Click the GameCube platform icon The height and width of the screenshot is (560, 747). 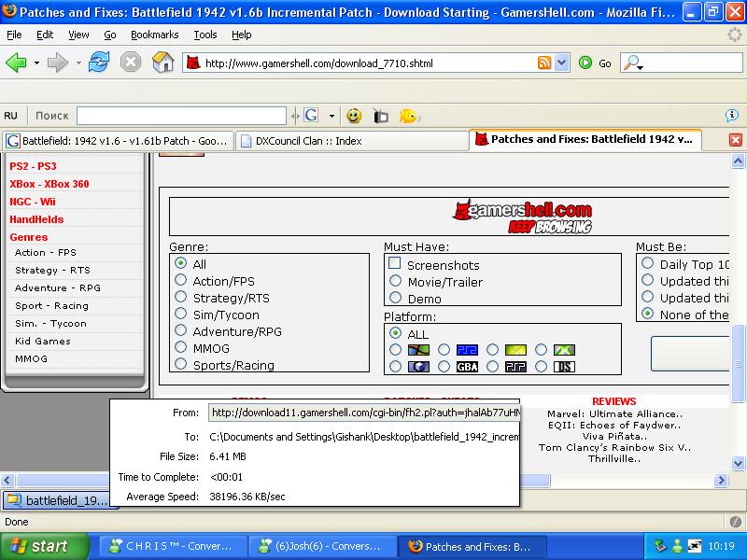coord(418,367)
